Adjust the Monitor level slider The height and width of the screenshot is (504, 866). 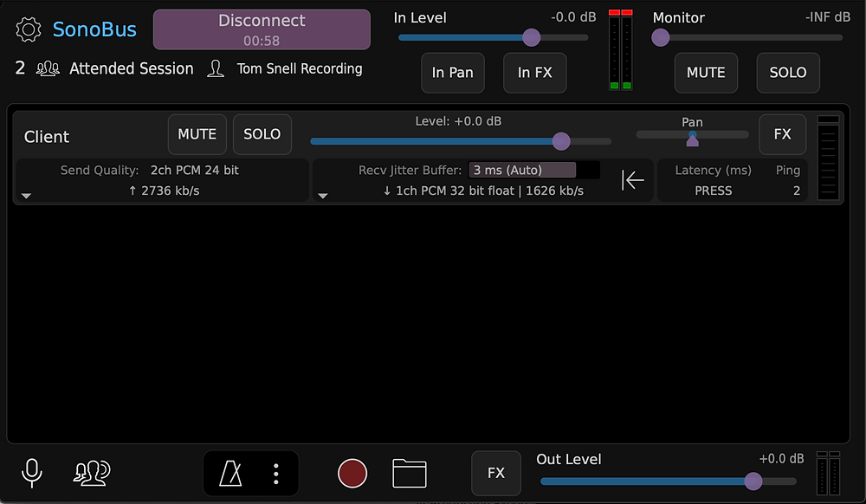(747, 37)
